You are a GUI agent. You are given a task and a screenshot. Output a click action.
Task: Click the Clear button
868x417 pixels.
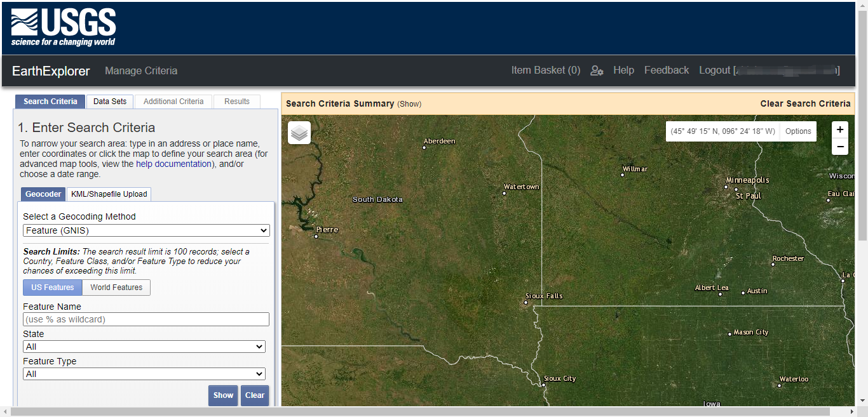pos(255,395)
